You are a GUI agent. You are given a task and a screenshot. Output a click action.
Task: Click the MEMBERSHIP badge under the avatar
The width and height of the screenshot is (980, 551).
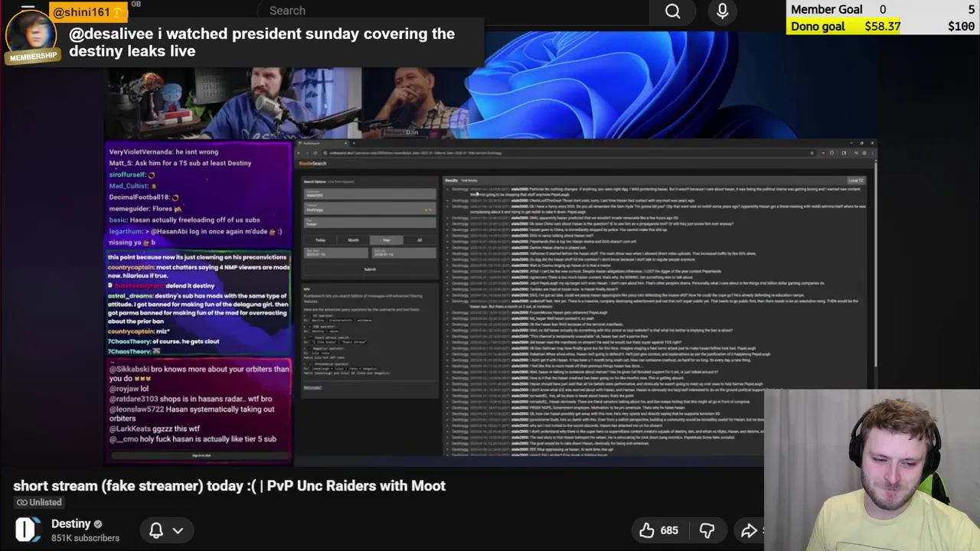pyautogui.click(x=33, y=56)
